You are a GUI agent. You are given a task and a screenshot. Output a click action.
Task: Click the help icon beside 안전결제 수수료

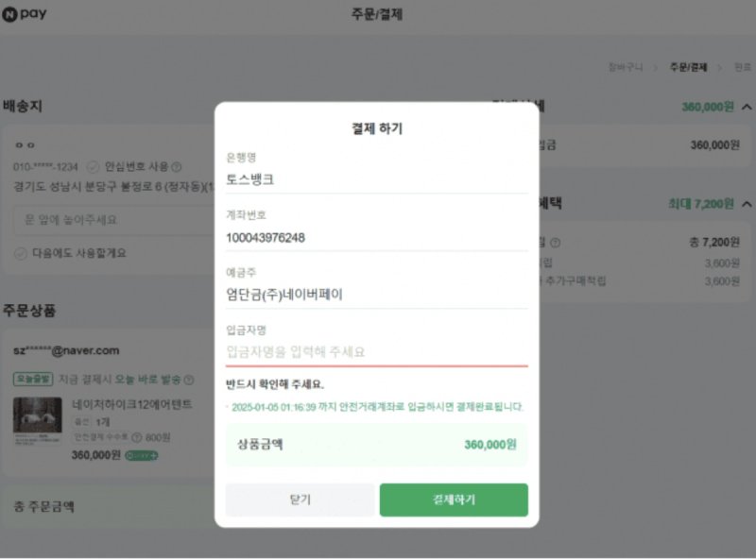point(138,436)
